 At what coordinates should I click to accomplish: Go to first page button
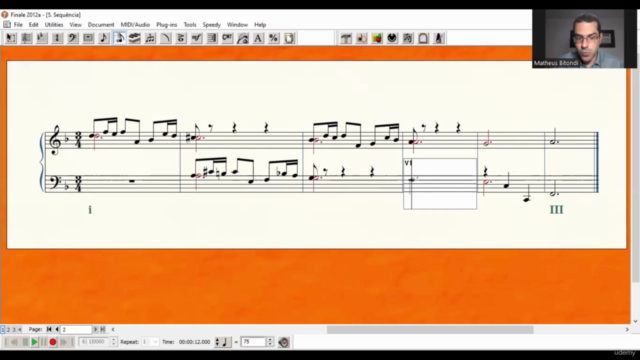tap(49, 329)
